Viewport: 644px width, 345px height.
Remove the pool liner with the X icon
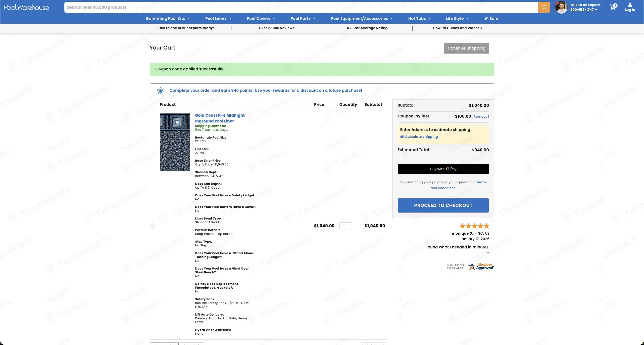click(152, 226)
